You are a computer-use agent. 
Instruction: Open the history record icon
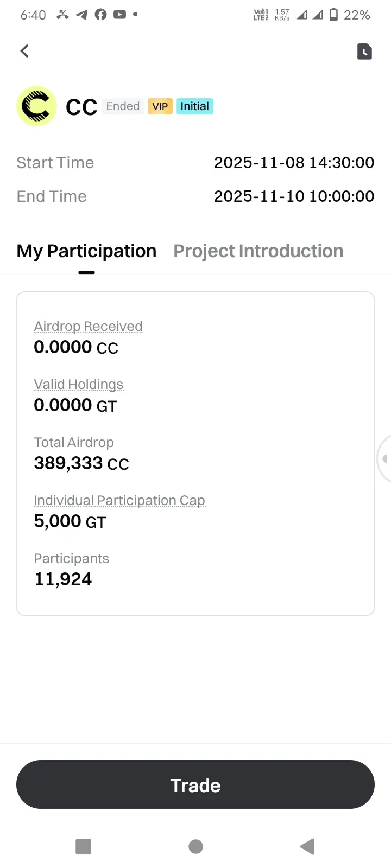click(x=364, y=51)
